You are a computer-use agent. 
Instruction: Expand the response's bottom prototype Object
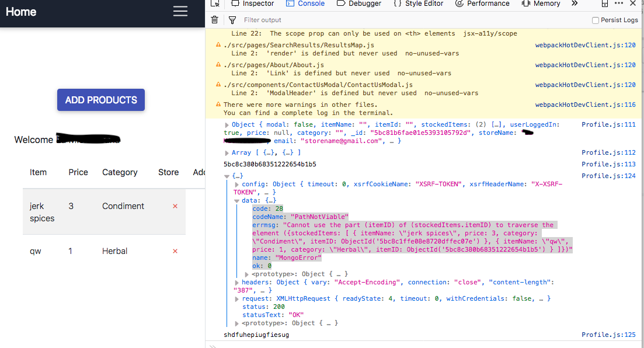(x=236, y=323)
